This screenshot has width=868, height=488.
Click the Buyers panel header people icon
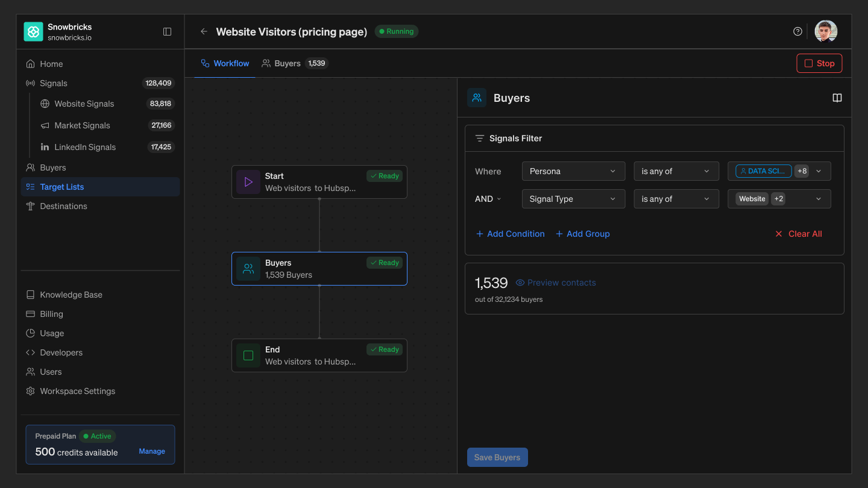click(477, 98)
